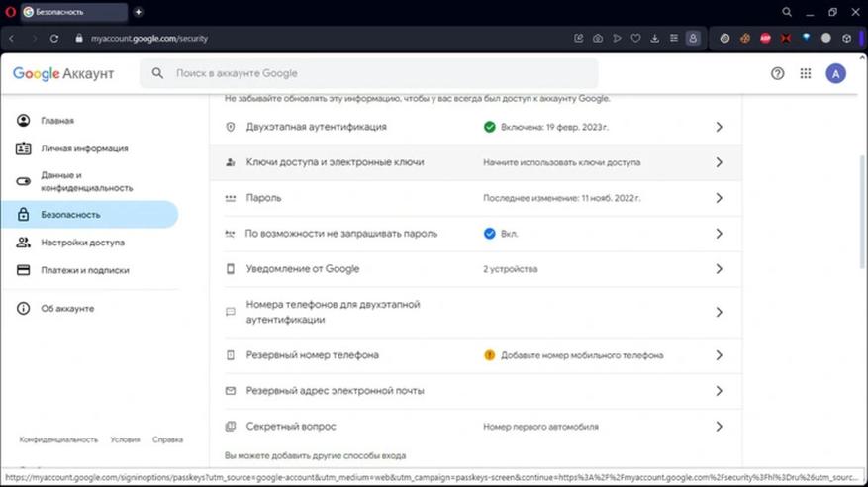Click the easy setup lines icon

(x=674, y=39)
